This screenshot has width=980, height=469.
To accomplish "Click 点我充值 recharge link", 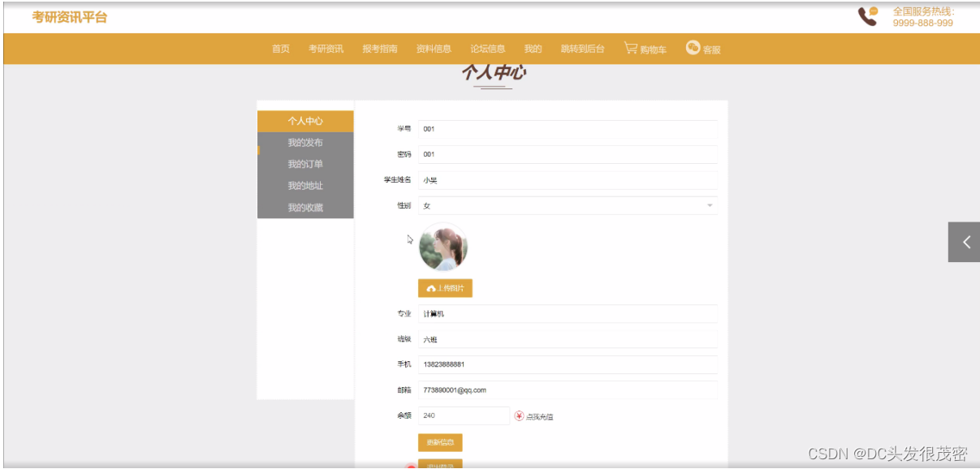I will pos(540,417).
